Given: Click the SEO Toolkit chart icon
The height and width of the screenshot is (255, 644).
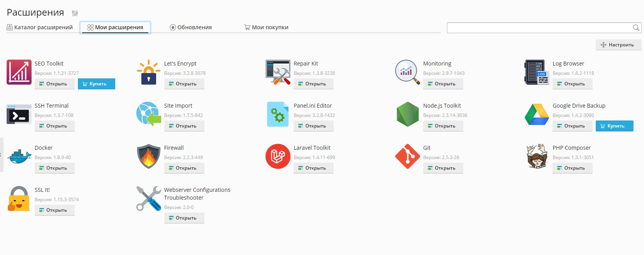Looking at the screenshot, I should click(x=19, y=72).
